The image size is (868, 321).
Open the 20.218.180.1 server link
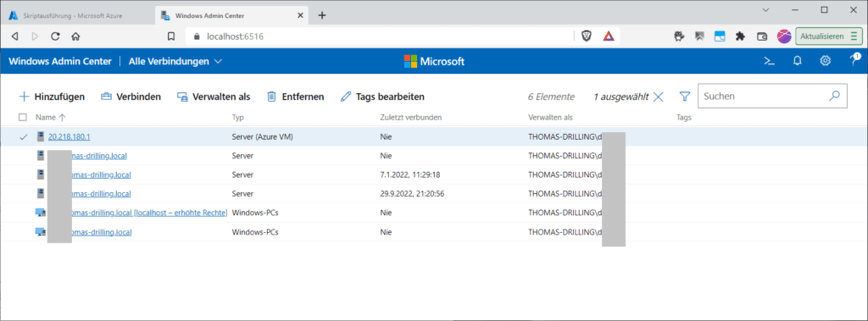(x=70, y=136)
